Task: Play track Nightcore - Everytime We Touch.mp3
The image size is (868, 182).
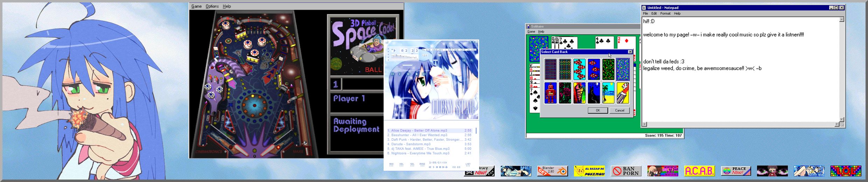Action: 429,153
